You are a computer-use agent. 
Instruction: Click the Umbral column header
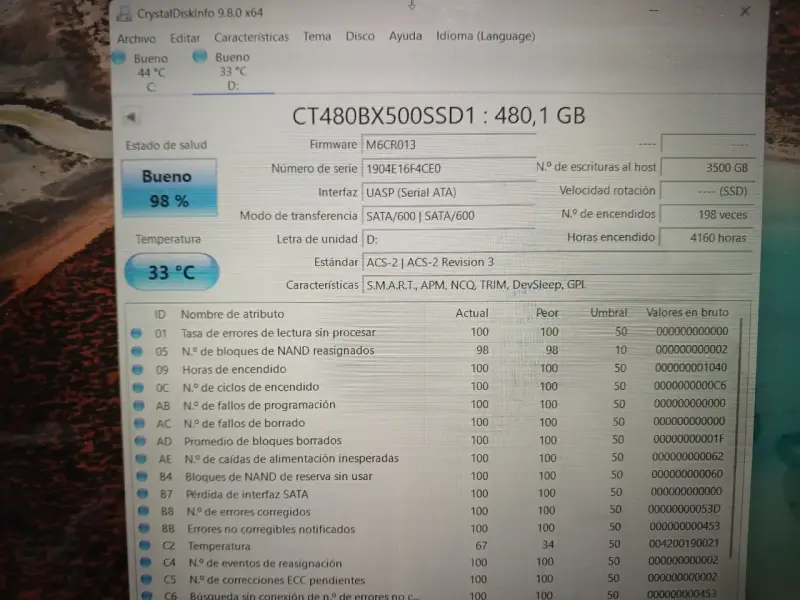(608, 312)
